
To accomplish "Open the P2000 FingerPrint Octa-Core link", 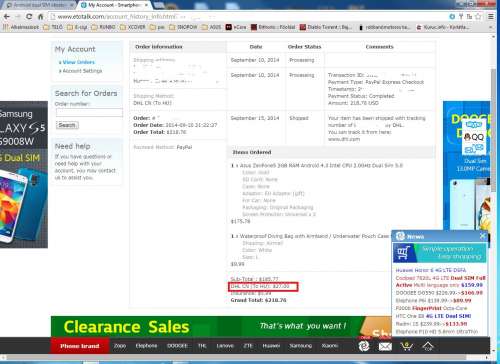I will point(431,308).
